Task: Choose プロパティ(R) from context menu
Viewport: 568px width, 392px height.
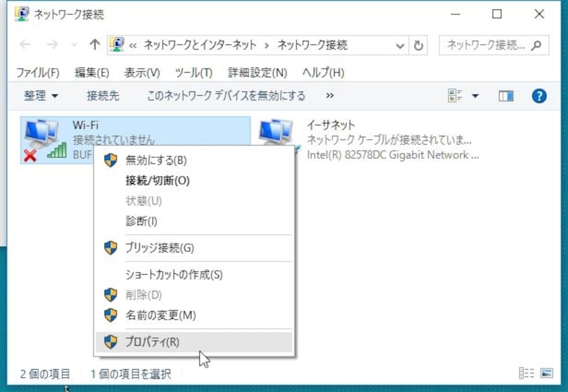Action: point(194,342)
